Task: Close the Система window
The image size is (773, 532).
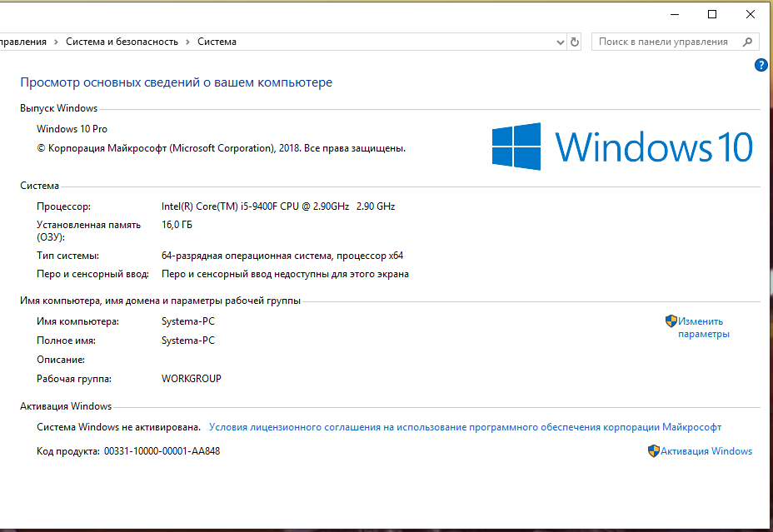Action: (750, 14)
